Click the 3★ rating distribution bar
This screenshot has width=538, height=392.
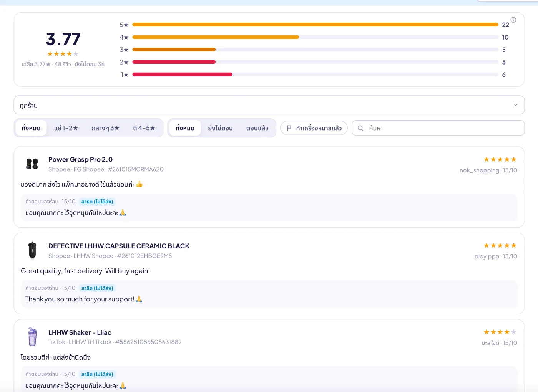point(315,50)
